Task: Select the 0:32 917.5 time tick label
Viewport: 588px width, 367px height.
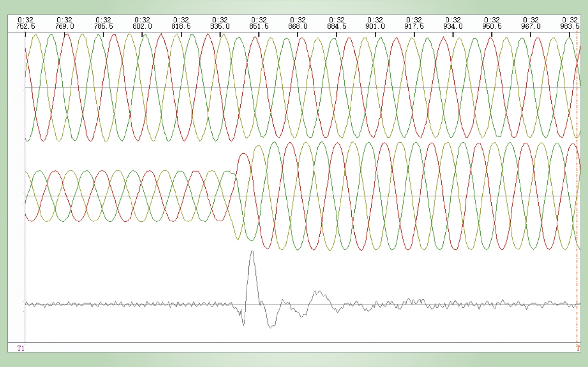Action: [414, 23]
